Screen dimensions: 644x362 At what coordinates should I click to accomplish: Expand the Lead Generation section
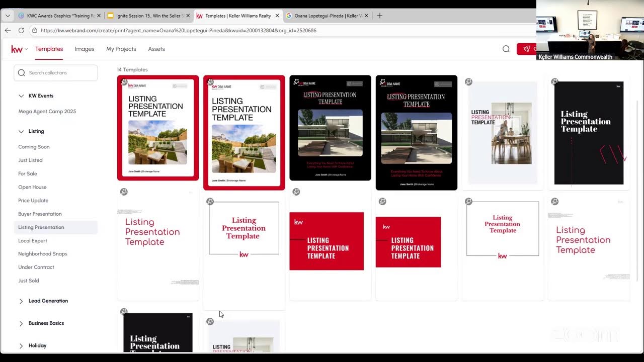(21, 301)
